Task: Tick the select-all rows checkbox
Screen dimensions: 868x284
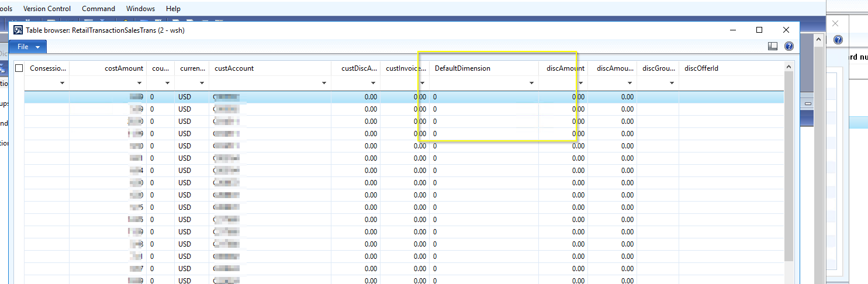Action: (19, 68)
